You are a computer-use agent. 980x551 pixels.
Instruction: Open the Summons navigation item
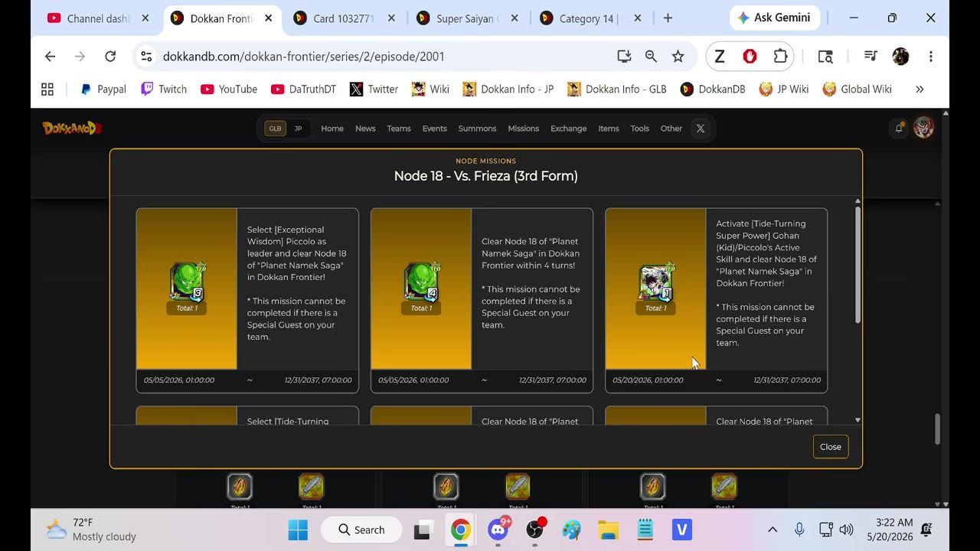(x=477, y=129)
